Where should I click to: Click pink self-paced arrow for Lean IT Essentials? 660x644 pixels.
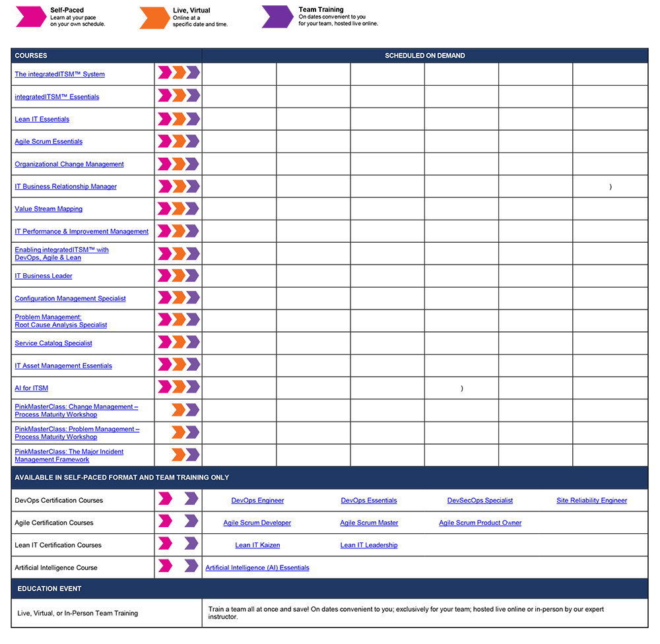pos(164,119)
